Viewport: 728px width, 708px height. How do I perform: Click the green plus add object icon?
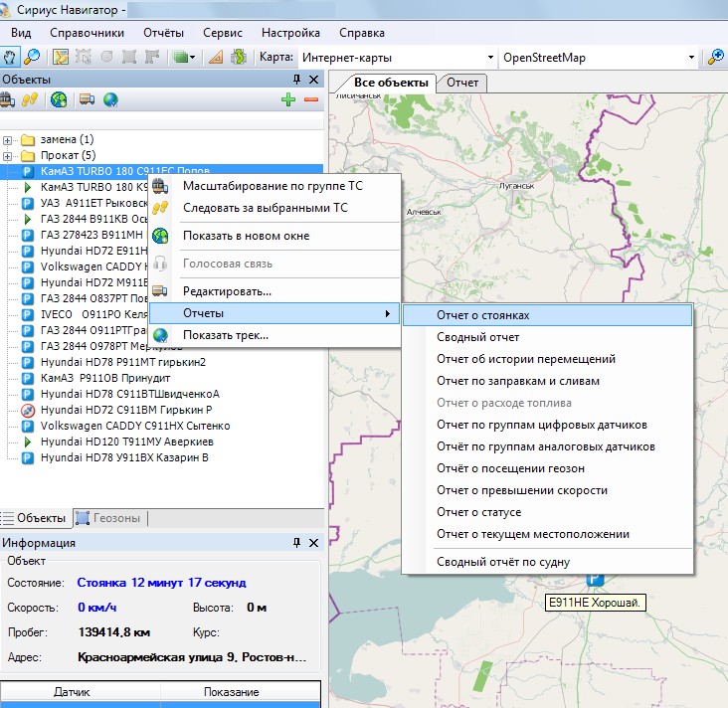(288, 99)
